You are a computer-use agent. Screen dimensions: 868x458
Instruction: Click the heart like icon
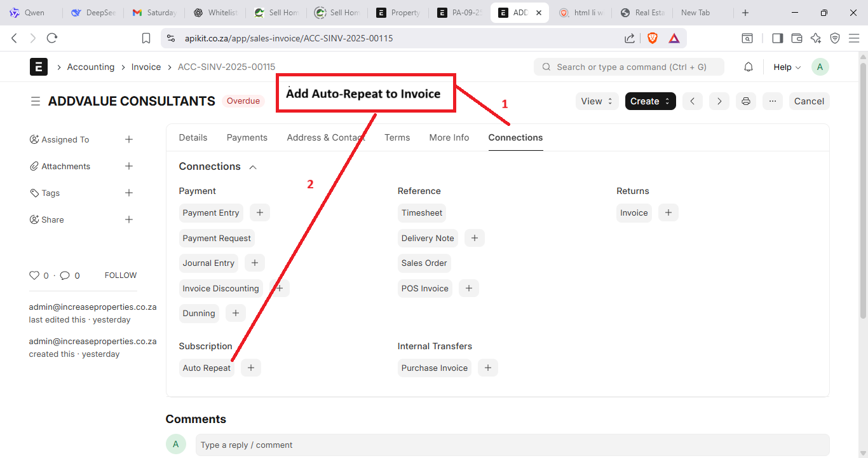click(x=34, y=275)
